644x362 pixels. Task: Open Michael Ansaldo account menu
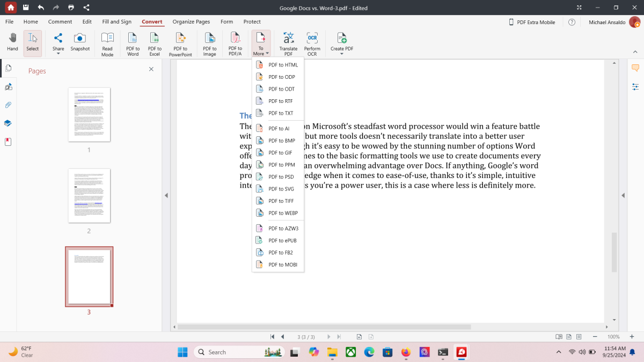[614, 22]
